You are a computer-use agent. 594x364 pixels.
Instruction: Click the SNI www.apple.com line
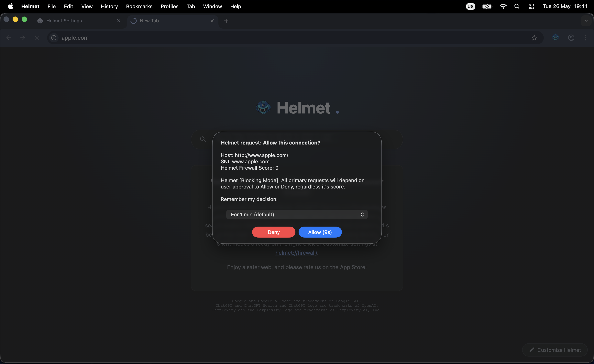[245, 161]
